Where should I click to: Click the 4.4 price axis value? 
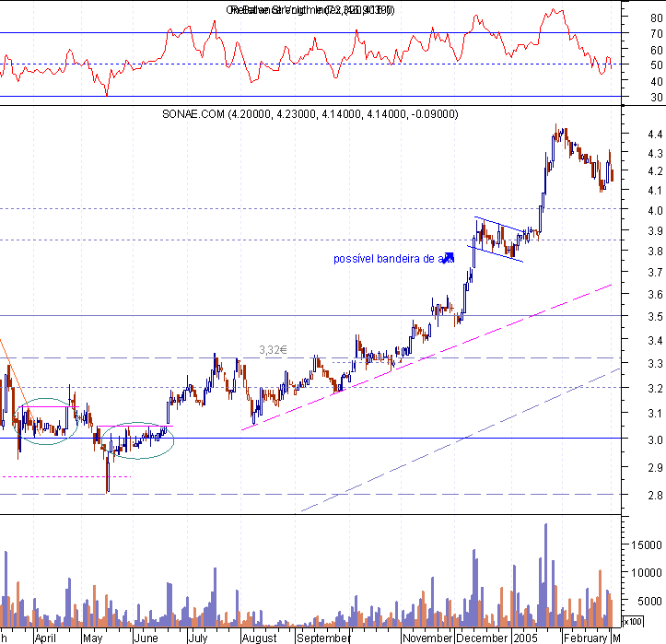coord(655,135)
